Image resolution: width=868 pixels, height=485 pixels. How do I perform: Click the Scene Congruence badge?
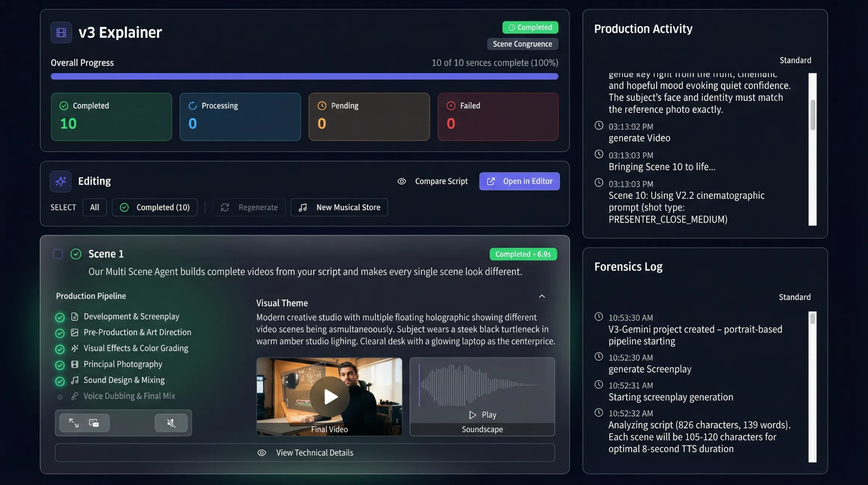[x=523, y=44]
